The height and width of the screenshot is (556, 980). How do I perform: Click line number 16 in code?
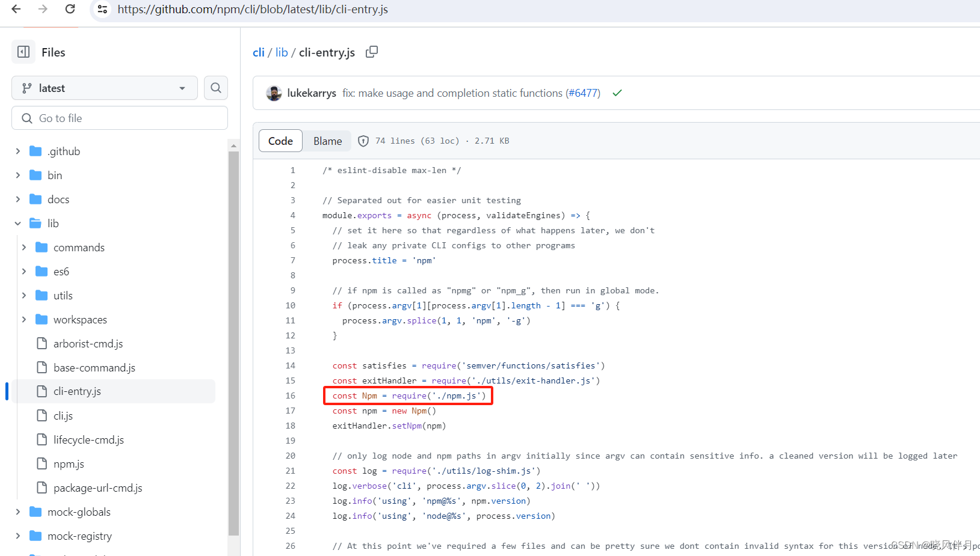point(291,396)
